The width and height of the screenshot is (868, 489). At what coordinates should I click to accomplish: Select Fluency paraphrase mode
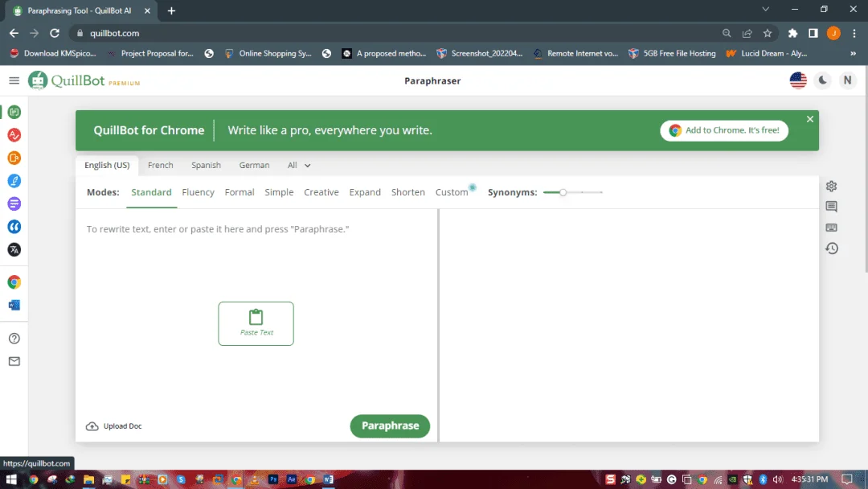coord(199,192)
